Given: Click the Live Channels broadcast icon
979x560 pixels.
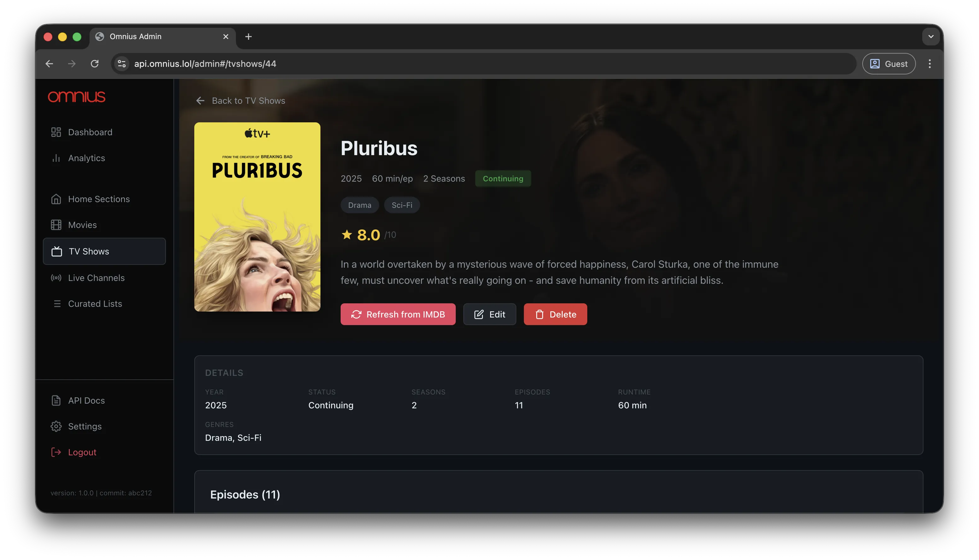Looking at the screenshot, I should click(x=56, y=278).
